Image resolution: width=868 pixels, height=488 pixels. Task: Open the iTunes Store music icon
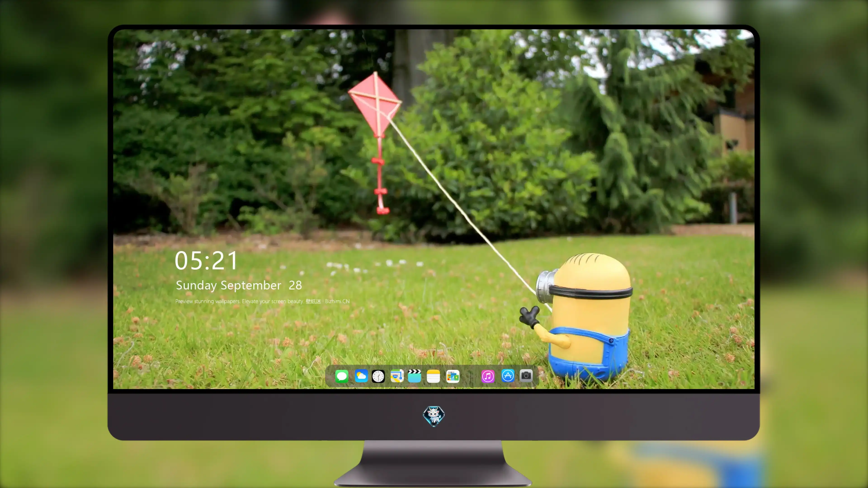tap(488, 376)
